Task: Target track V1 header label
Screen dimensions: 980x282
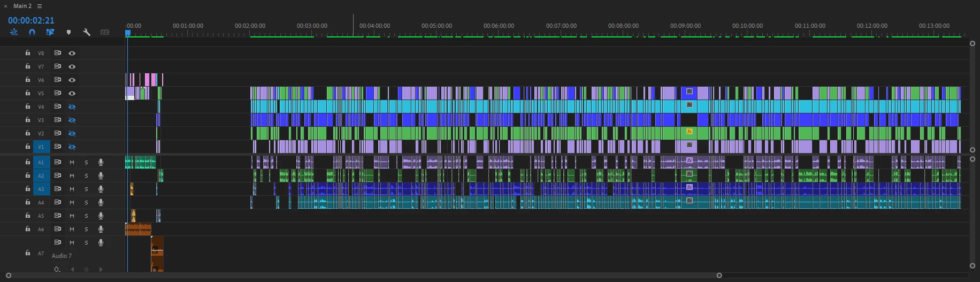Action: pos(41,147)
